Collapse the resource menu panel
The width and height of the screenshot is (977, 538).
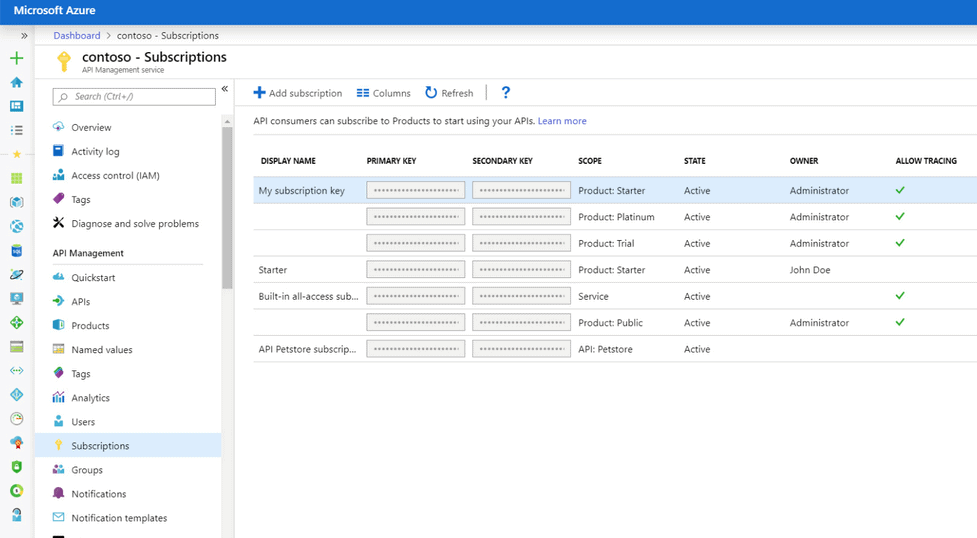click(225, 89)
